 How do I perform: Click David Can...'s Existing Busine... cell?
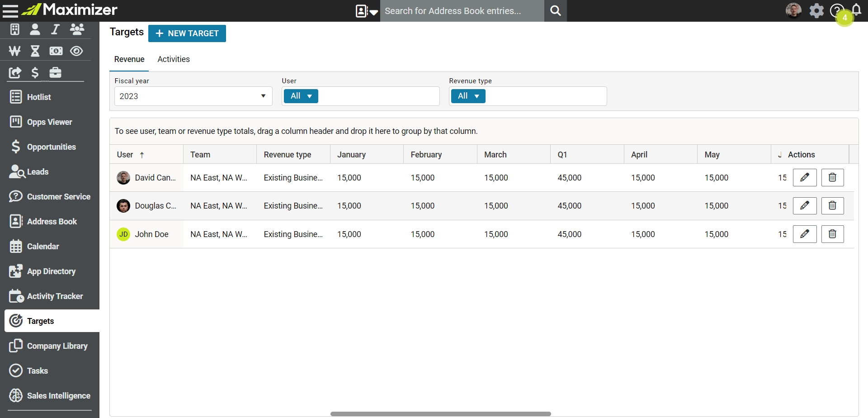click(x=293, y=178)
